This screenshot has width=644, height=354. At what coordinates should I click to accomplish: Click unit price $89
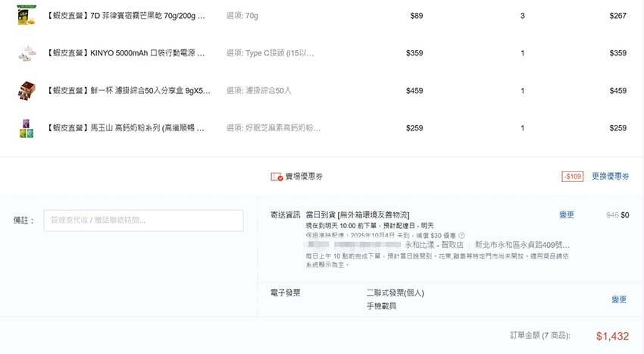coord(417,16)
